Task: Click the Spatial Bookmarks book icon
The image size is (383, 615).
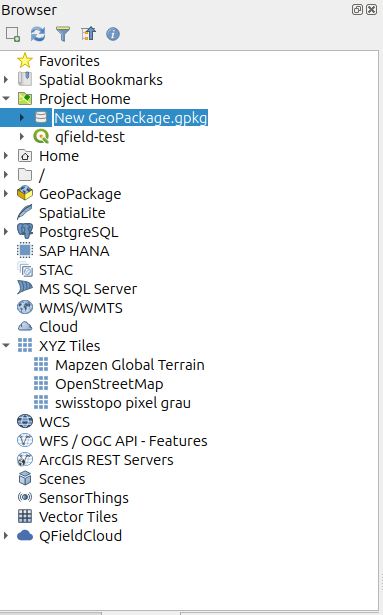Action: 25,80
